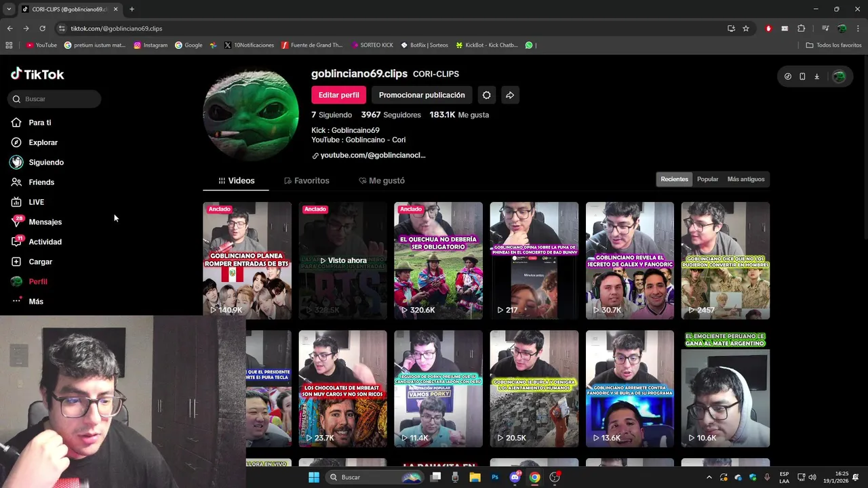This screenshot has width=868, height=488.
Task: Open profile settings gear icon
Action: coord(486,95)
